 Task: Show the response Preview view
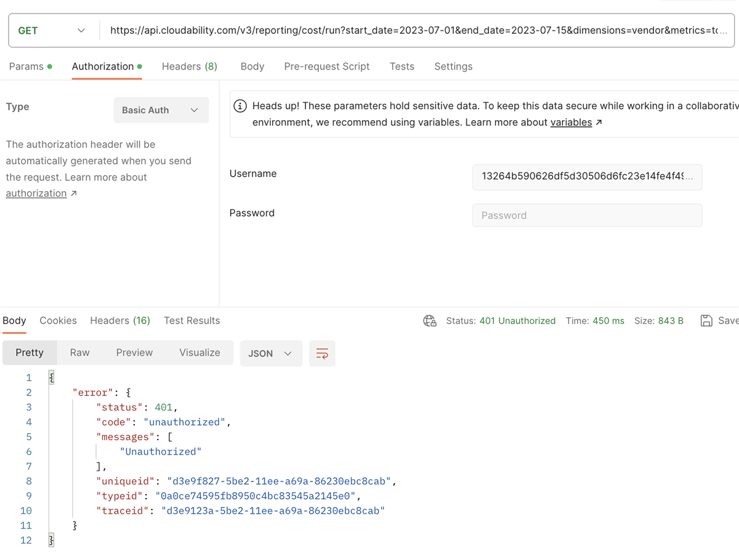click(134, 352)
